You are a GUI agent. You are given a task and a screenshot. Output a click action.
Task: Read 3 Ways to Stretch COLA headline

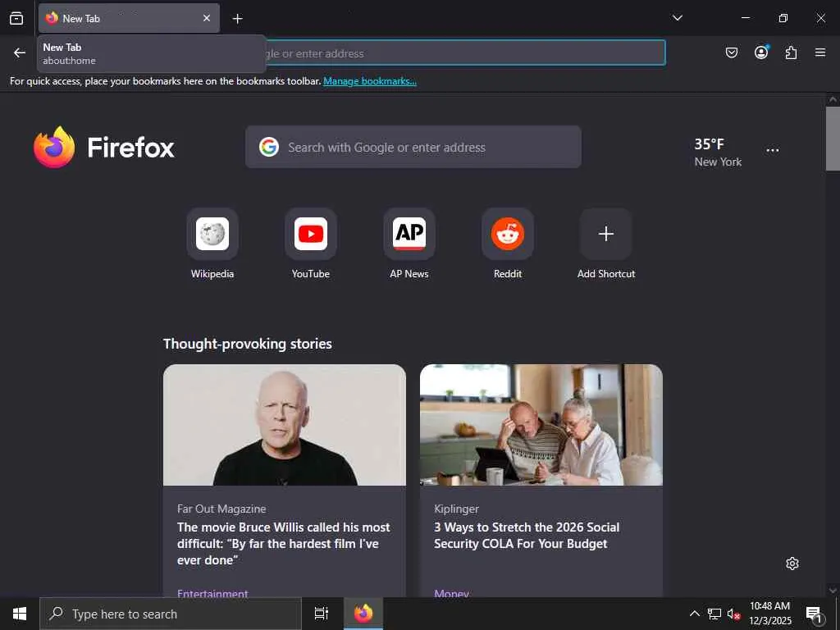click(x=527, y=535)
